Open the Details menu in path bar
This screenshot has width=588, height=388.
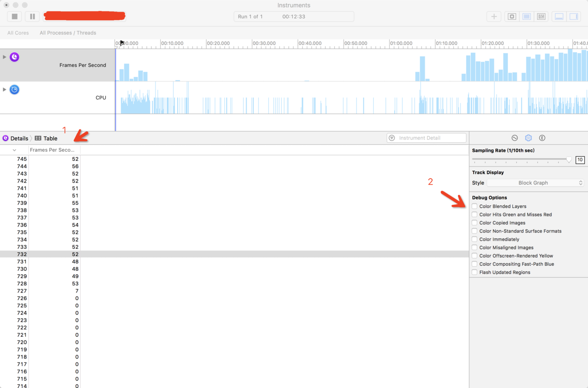[x=19, y=139]
